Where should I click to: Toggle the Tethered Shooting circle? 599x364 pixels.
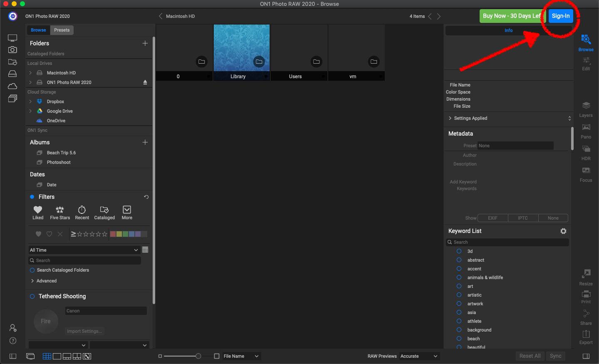click(x=32, y=297)
